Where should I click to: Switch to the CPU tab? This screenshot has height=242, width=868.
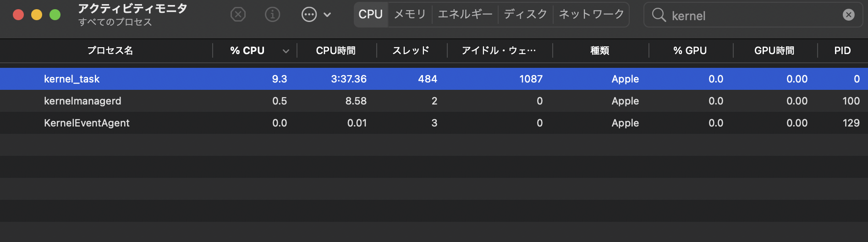pyautogui.click(x=370, y=15)
